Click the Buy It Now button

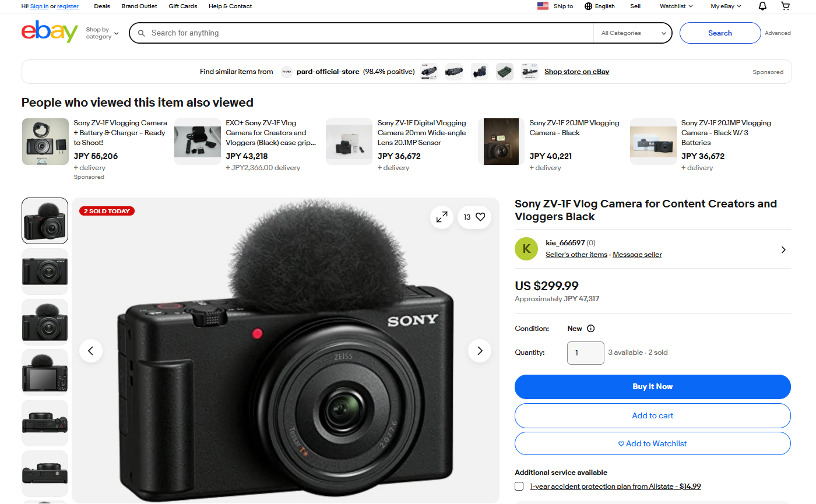point(652,386)
